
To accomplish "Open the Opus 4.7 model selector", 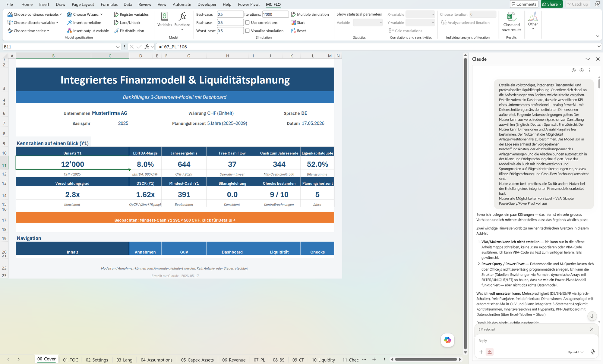I will (576, 352).
